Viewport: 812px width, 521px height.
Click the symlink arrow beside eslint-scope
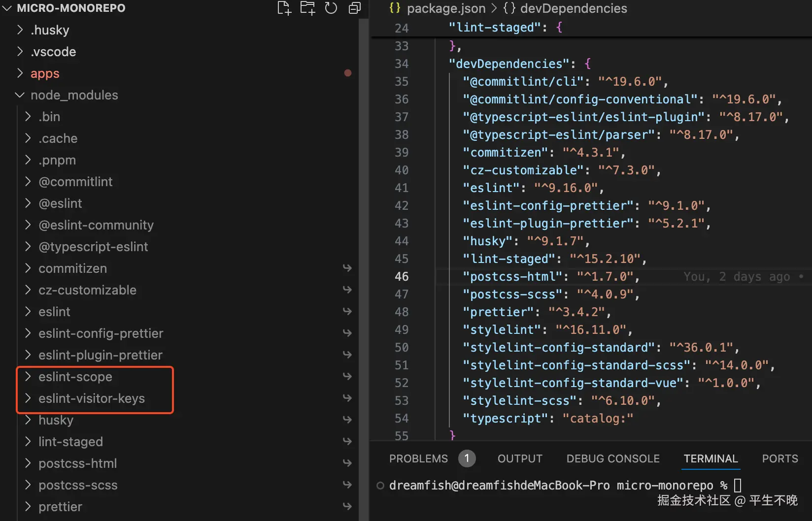347,376
